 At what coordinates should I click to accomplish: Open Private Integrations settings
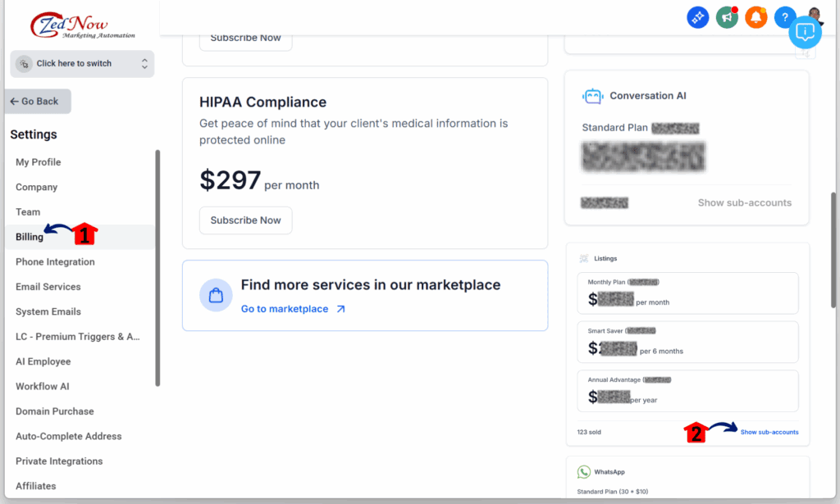[59, 461]
